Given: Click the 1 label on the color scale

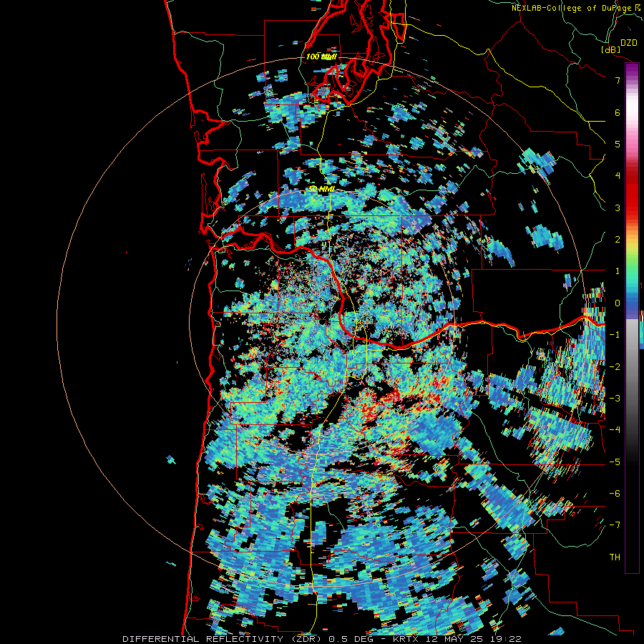Looking at the screenshot, I should [618, 271].
